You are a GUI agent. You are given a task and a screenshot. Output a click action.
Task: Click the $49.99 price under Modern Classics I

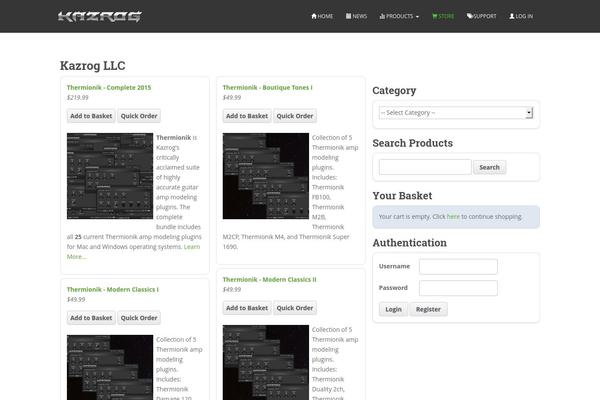pyautogui.click(x=76, y=299)
